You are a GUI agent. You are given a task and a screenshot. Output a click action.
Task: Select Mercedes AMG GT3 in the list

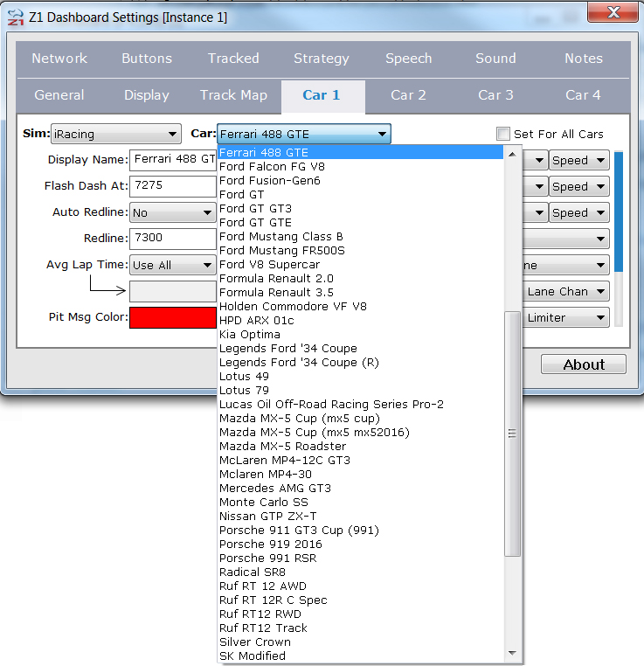360,489
